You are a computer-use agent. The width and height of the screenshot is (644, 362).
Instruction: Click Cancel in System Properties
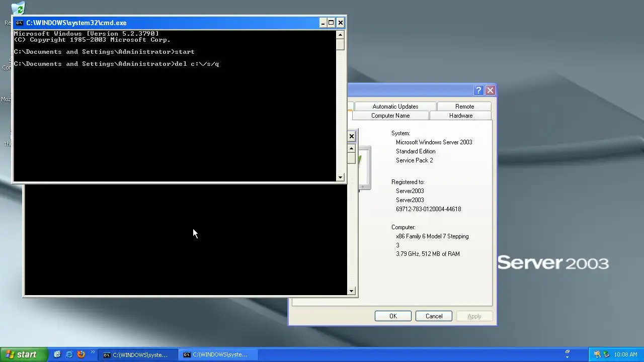click(x=434, y=316)
